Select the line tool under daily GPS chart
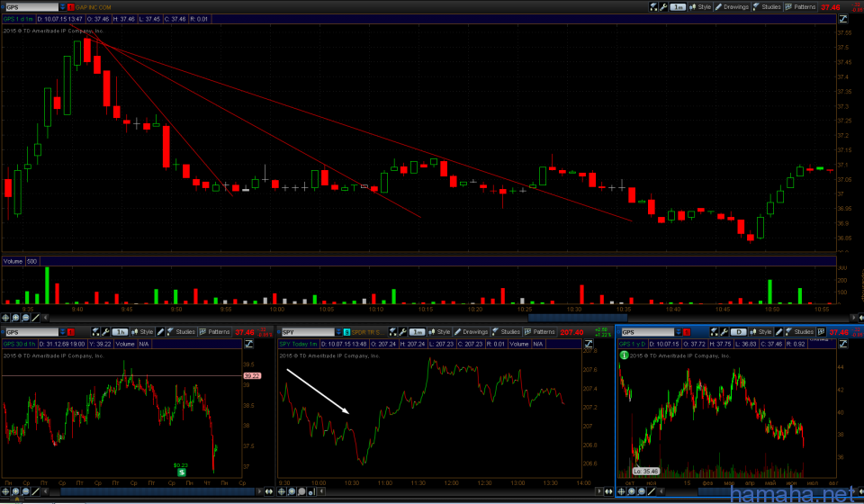 coord(652,491)
